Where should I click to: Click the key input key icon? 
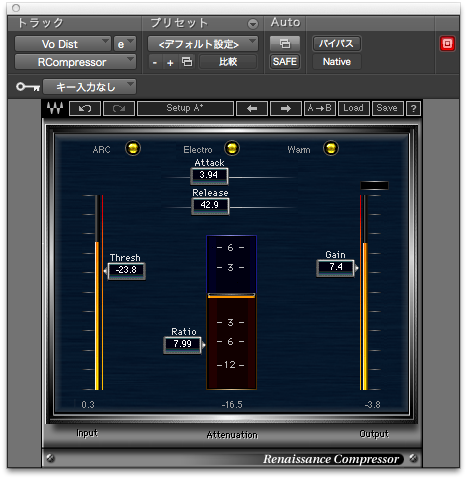(28, 87)
